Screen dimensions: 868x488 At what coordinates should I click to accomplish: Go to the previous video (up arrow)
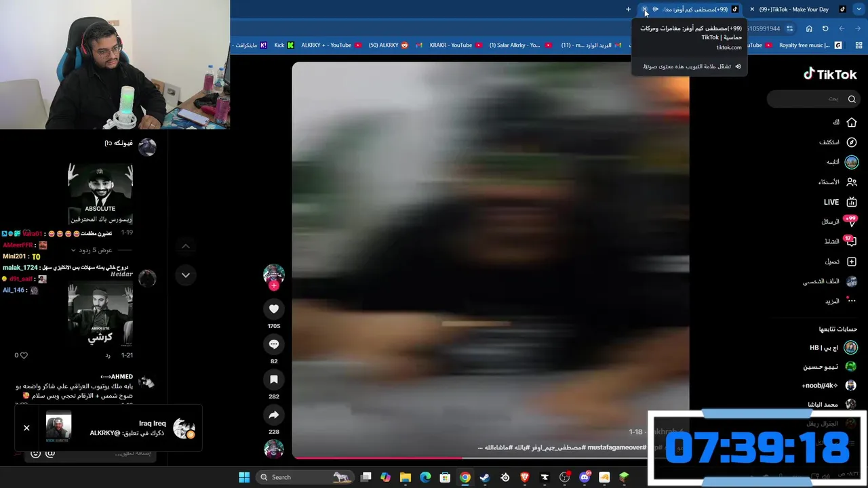point(186,246)
